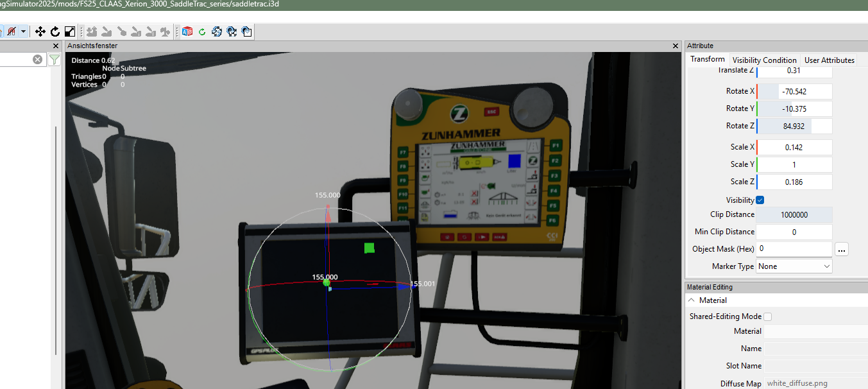Click the Object Mask (Hex) field
868x389 pixels.
pos(794,249)
